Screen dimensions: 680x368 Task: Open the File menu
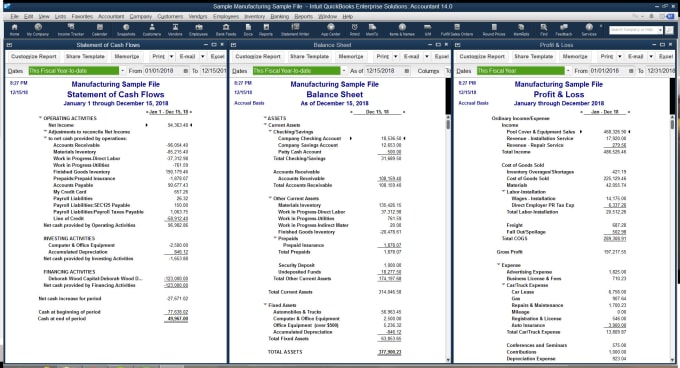pyautogui.click(x=14, y=16)
